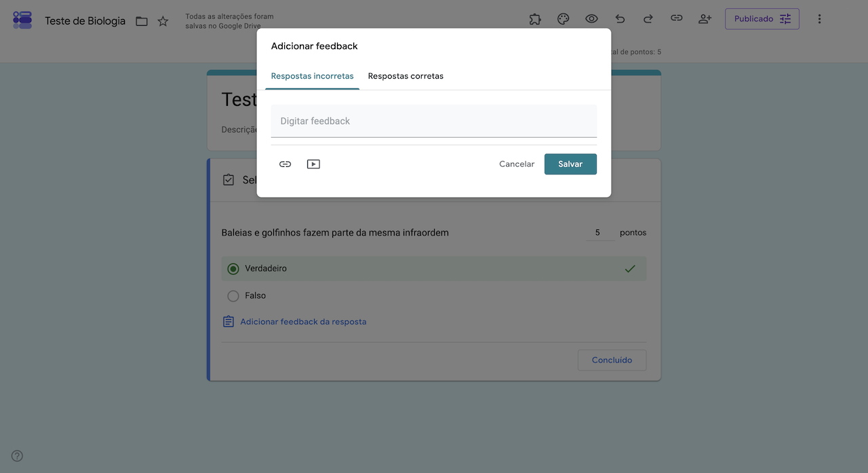Click the question text about Baleias e golfinhos

335,233
